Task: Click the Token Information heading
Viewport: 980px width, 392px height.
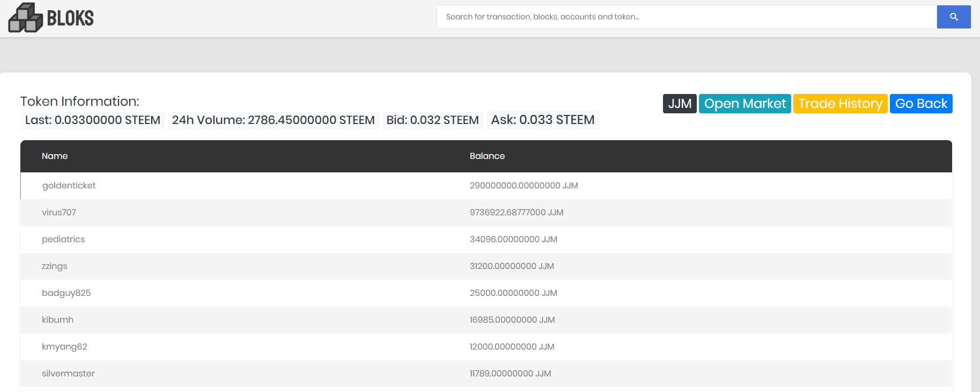Action: tap(80, 101)
